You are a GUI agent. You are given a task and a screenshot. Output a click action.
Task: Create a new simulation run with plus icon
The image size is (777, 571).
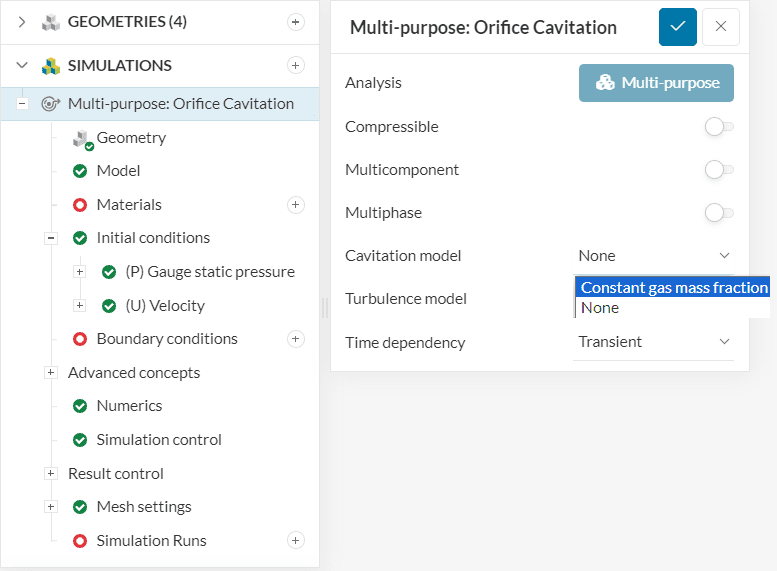(x=295, y=541)
